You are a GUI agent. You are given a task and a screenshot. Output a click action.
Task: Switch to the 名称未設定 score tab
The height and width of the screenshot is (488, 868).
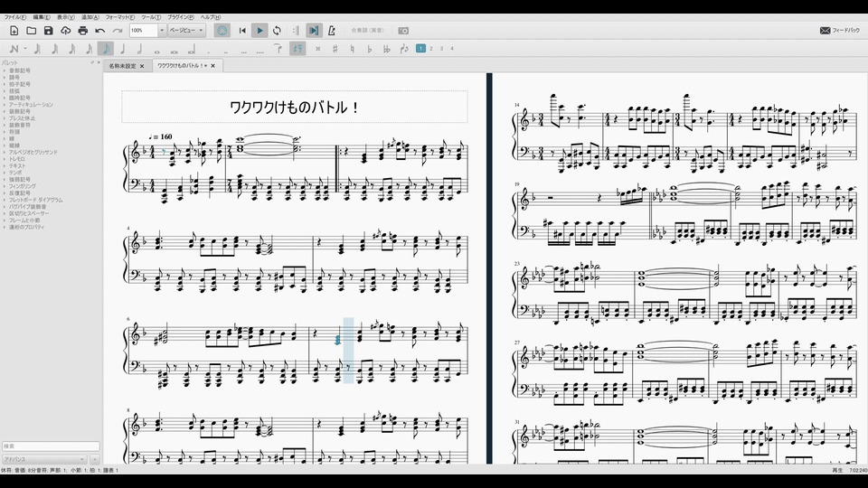point(123,66)
